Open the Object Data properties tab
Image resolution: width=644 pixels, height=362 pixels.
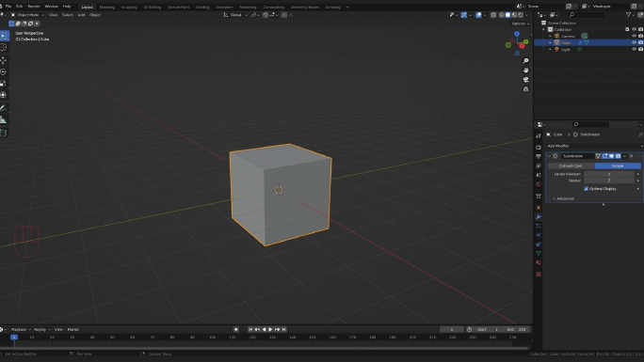click(539, 253)
